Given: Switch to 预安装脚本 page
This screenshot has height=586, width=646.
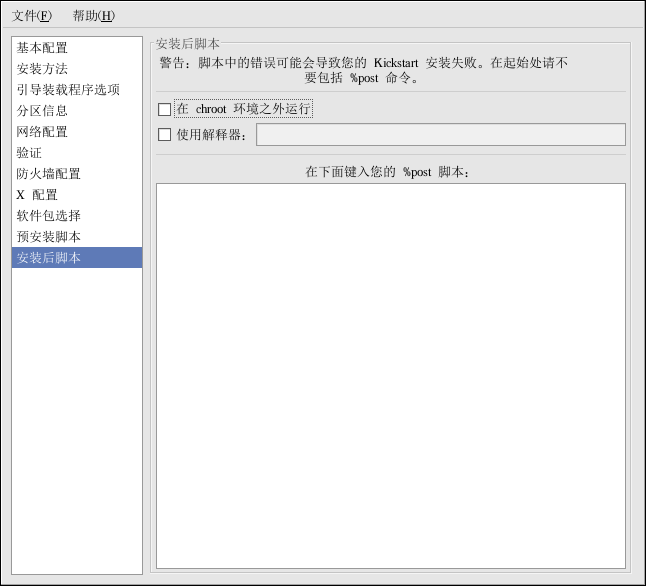Looking at the screenshot, I should [x=48, y=237].
